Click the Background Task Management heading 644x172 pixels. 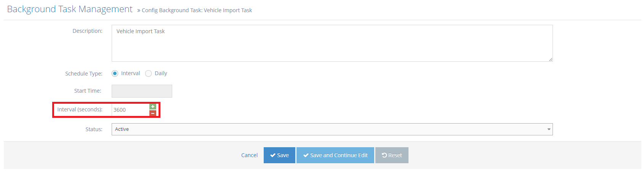(x=70, y=9)
